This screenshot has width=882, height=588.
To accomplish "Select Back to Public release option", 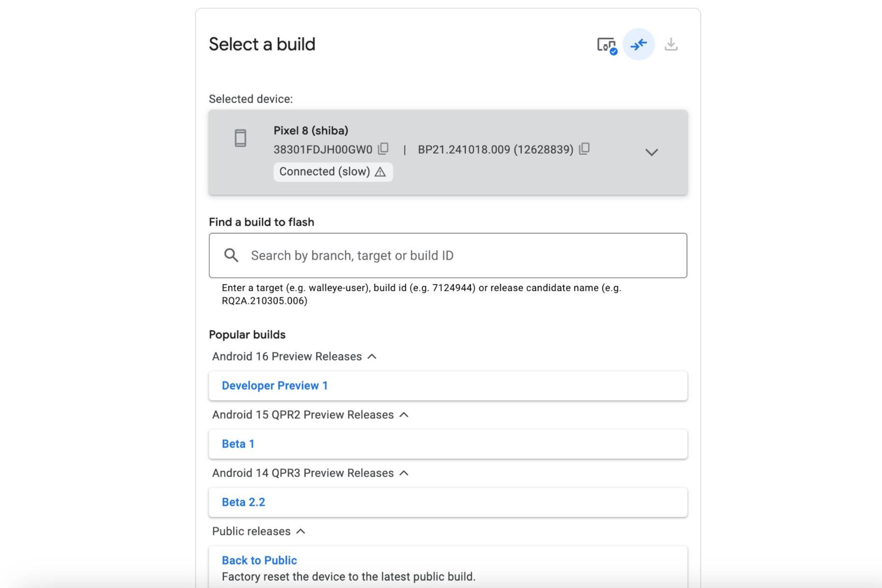I will (259, 560).
